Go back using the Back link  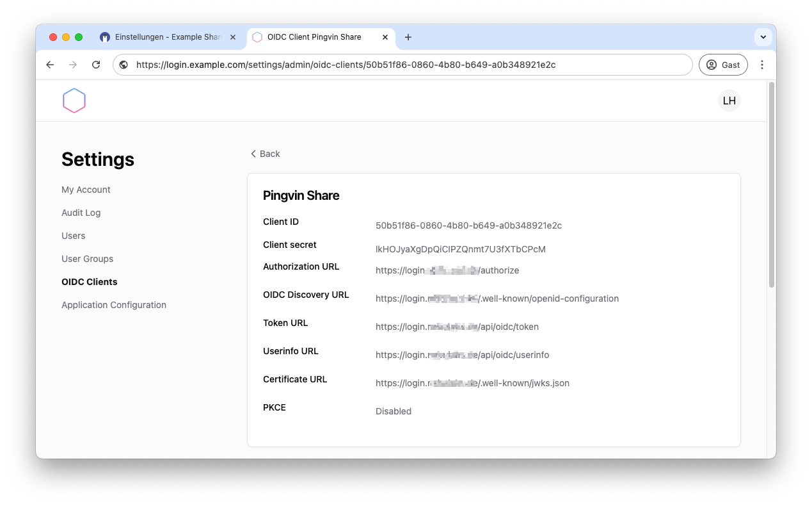tap(265, 154)
